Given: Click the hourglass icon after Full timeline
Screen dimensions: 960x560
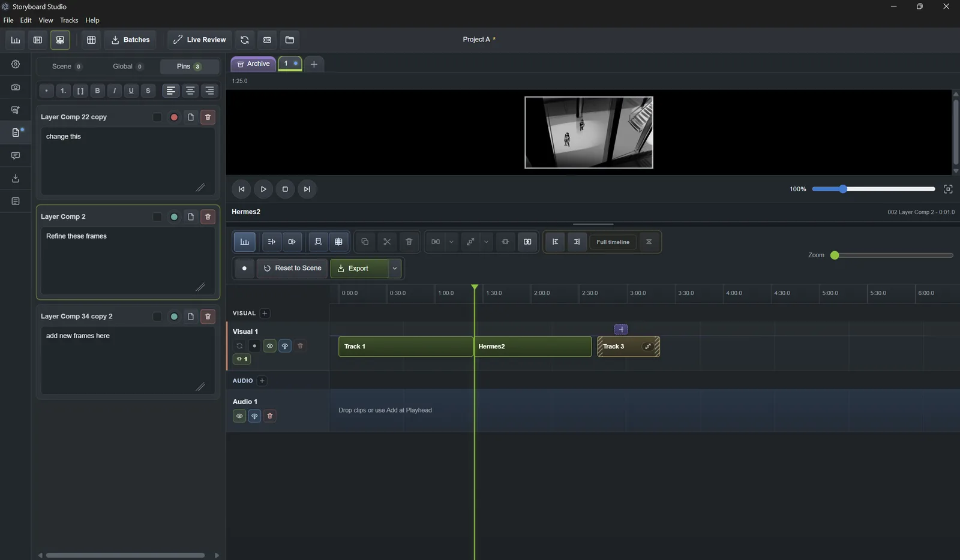Looking at the screenshot, I should click(649, 242).
